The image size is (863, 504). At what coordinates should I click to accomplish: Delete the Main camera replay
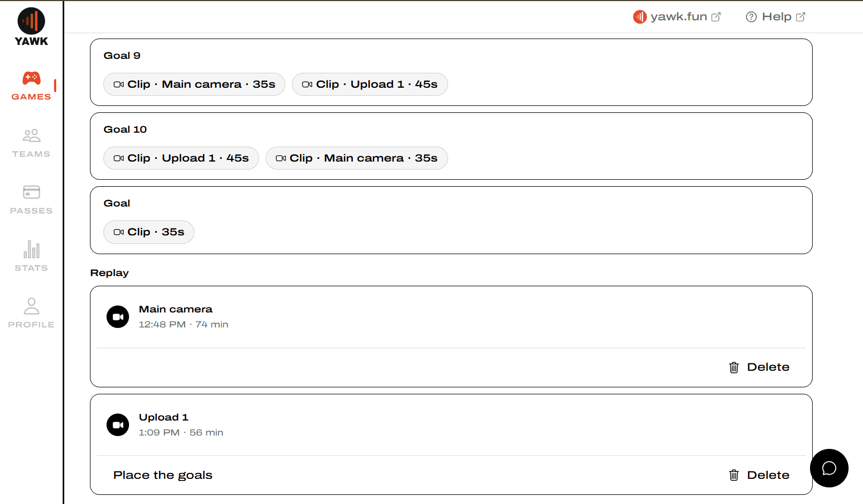tap(759, 367)
